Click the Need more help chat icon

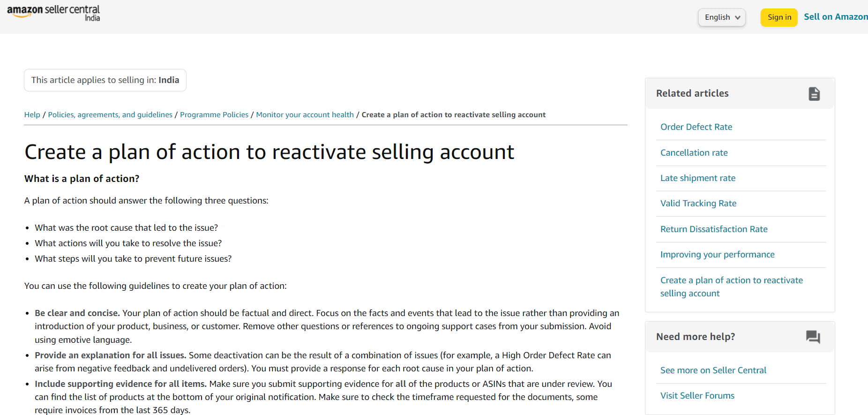813,337
